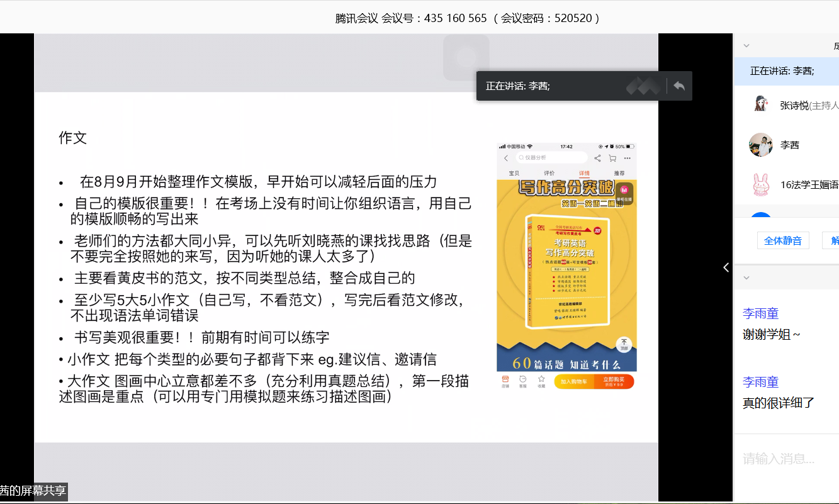This screenshot has width=839, height=504.
Task: Click 张诗悦's avatar in the member list
Action: tap(761, 104)
